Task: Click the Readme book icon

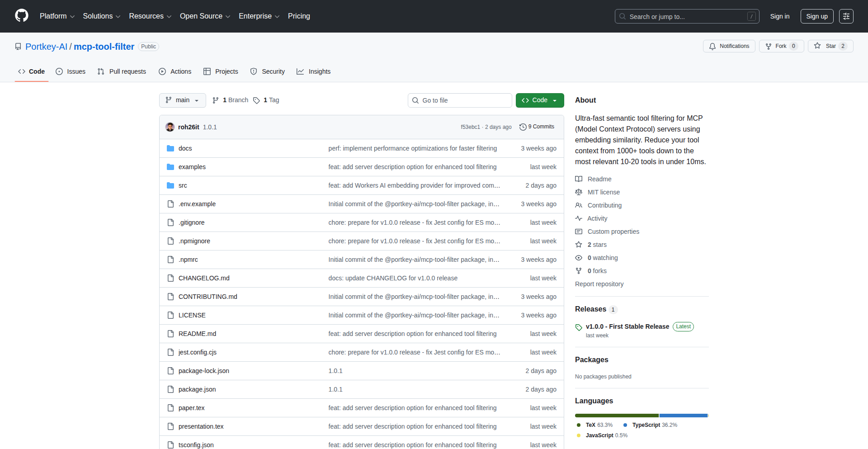Action: point(579,179)
